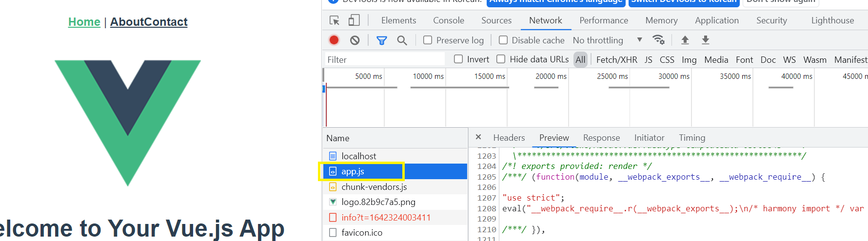This screenshot has height=241, width=868.
Task: Open the Application panel tab
Action: (x=717, y=20)
